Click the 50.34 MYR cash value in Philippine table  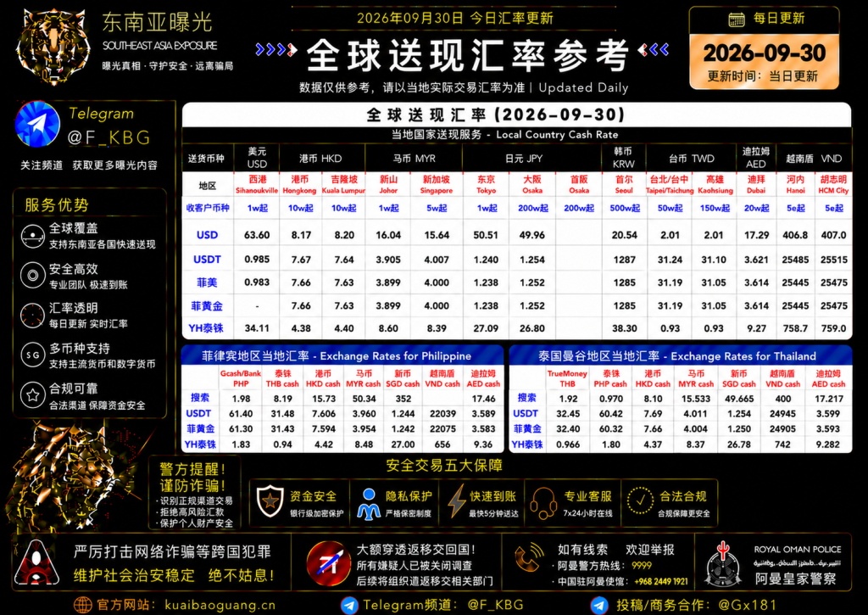(364, 399)
